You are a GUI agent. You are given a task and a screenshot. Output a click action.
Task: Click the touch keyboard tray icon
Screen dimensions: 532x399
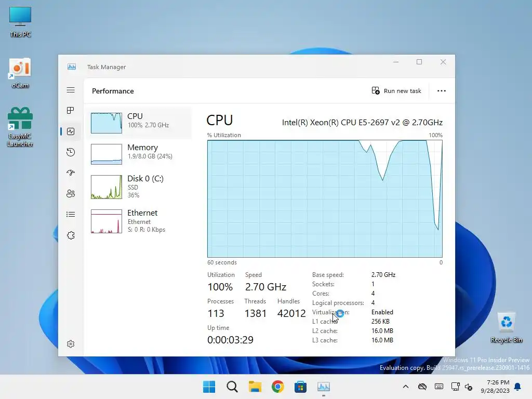click(x=438, y=387)
